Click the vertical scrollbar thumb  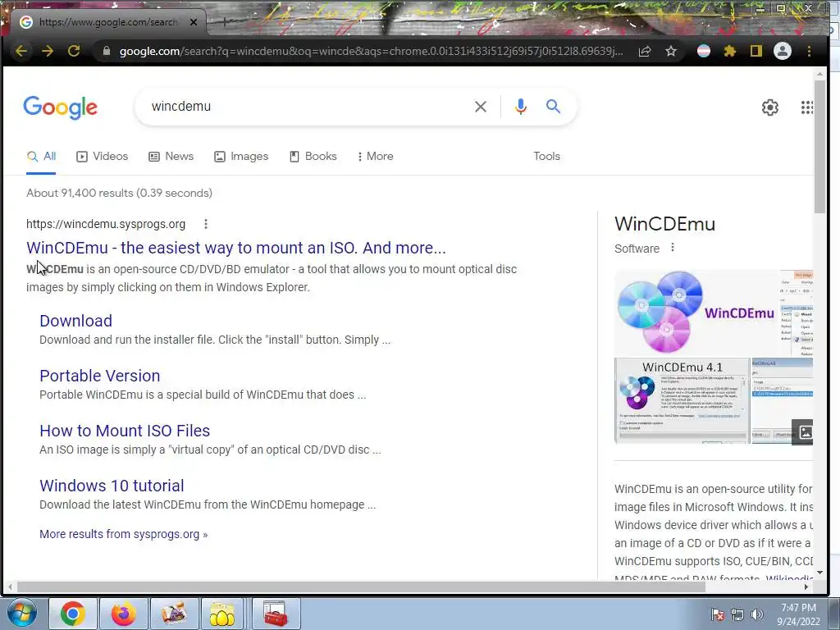point(819,146)
